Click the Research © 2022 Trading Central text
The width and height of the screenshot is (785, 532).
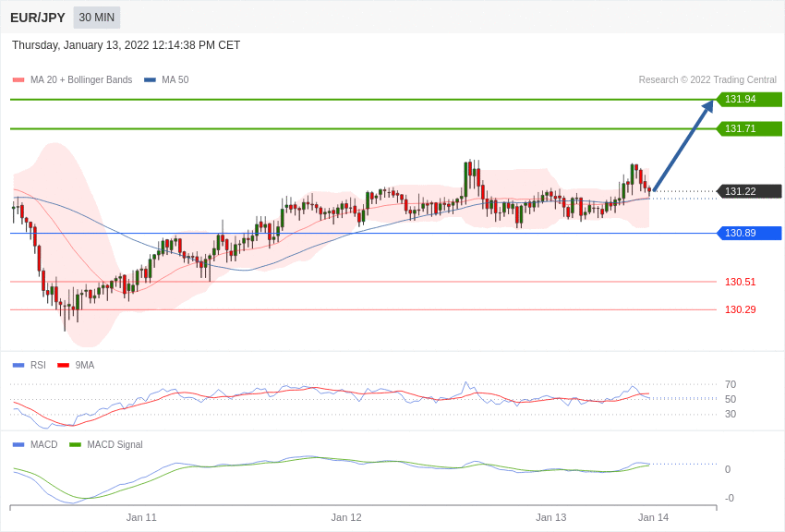click(707, 79)
